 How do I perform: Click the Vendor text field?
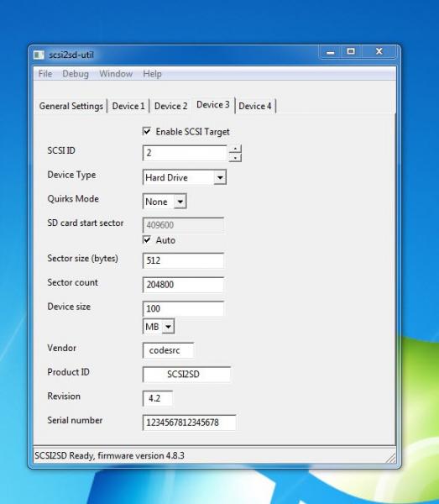(x=168, y=350)
